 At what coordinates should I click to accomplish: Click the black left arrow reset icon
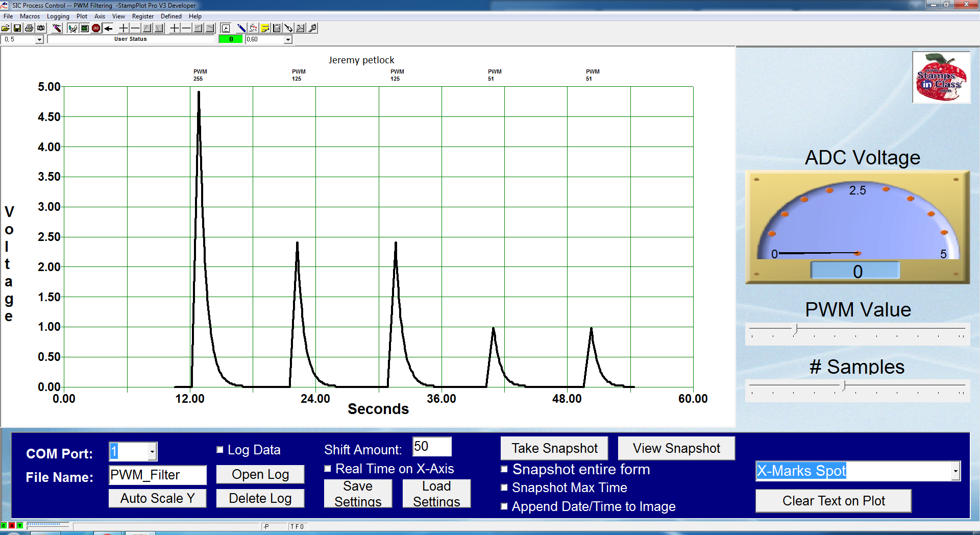108,28
